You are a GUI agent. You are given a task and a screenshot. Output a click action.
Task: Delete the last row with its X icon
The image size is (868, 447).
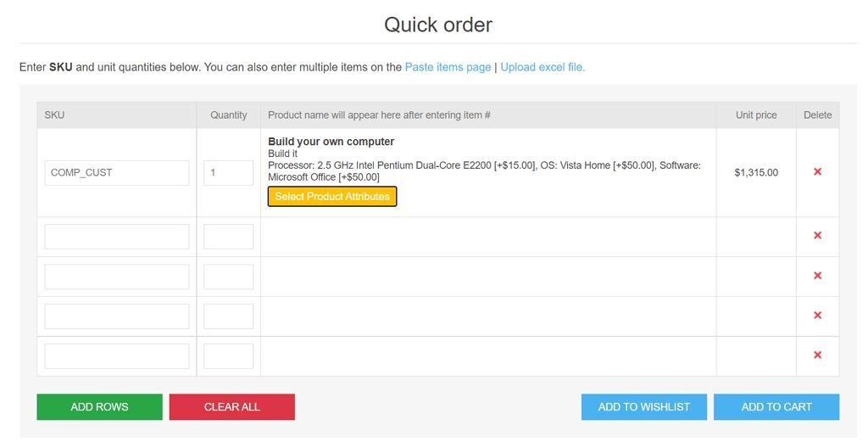click(x=817, y=355)
